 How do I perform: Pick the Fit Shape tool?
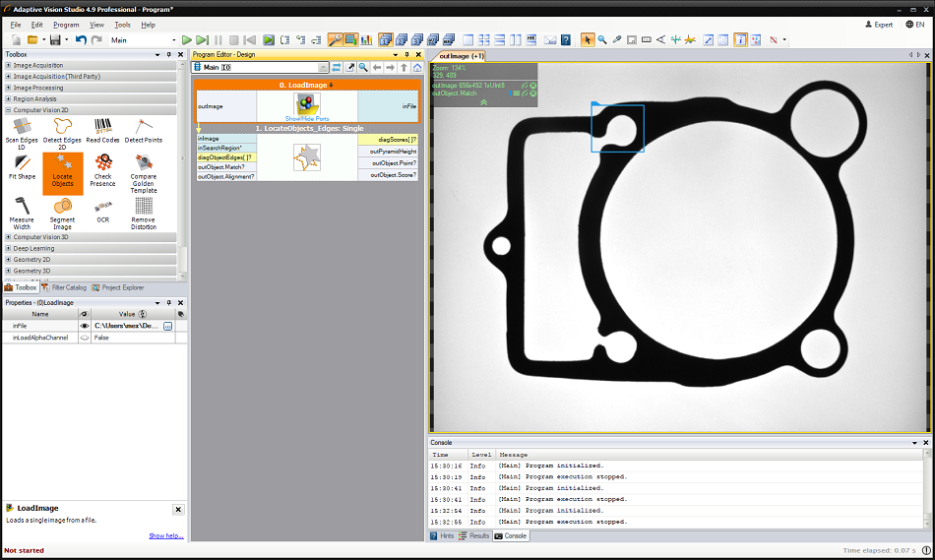point(22,167)
